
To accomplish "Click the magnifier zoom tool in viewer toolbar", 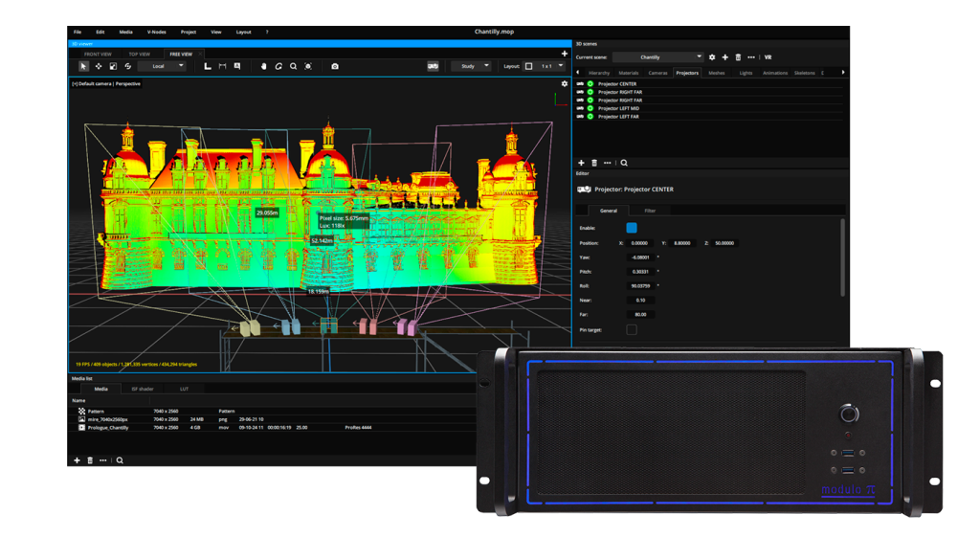I will pyautogui.click(x=293, y=66).
